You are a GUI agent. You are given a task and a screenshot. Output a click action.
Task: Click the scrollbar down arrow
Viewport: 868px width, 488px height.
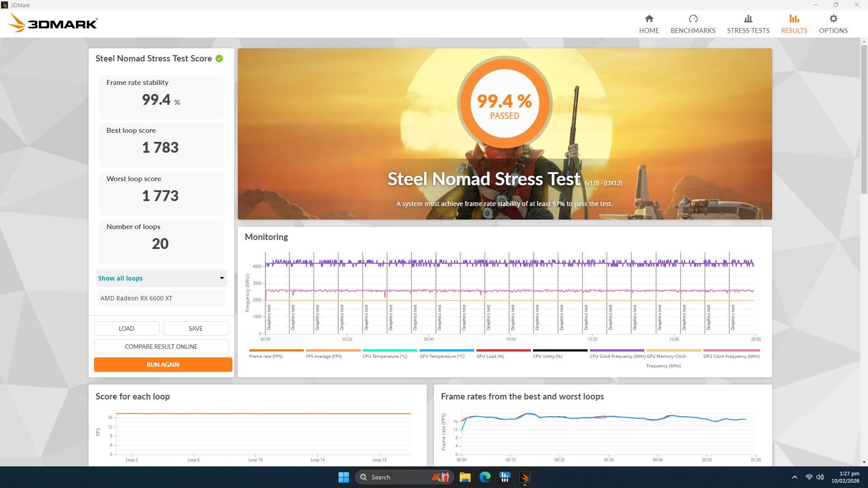pos(864,462)
